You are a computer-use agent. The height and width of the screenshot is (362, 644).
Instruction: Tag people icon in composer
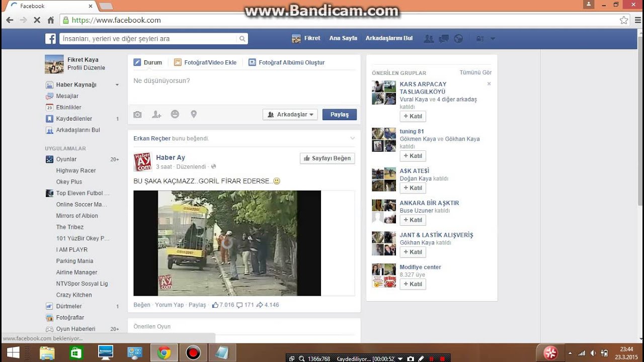[x=156, y=115]
